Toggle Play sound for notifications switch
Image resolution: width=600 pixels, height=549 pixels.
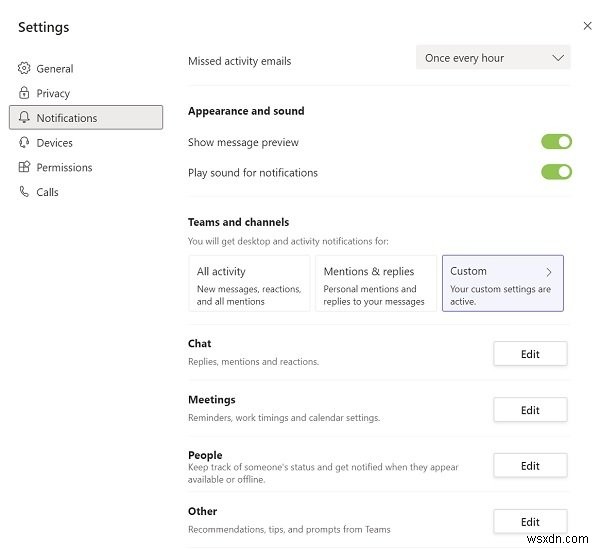(556, 172)
